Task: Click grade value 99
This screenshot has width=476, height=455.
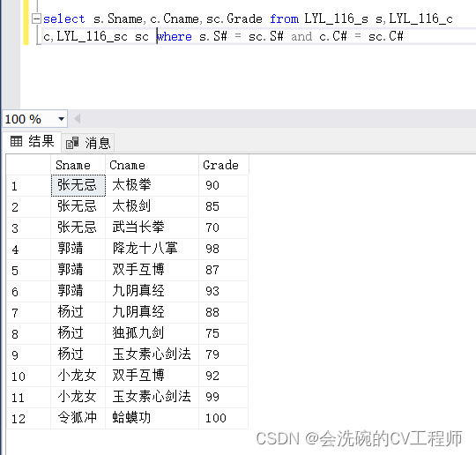Action: [x=224, y=397]
